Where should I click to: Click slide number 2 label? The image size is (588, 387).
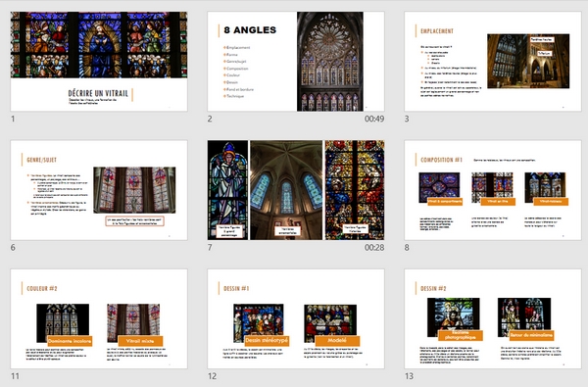210,119
